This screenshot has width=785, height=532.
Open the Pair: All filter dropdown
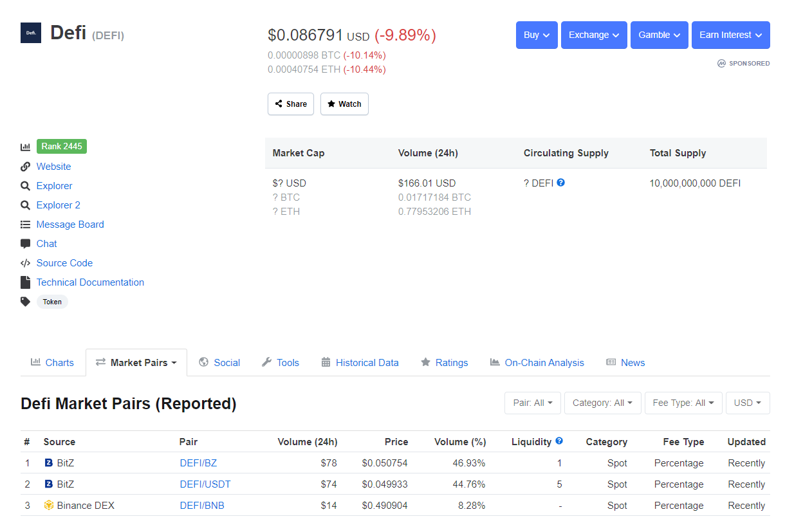[533, 403]
